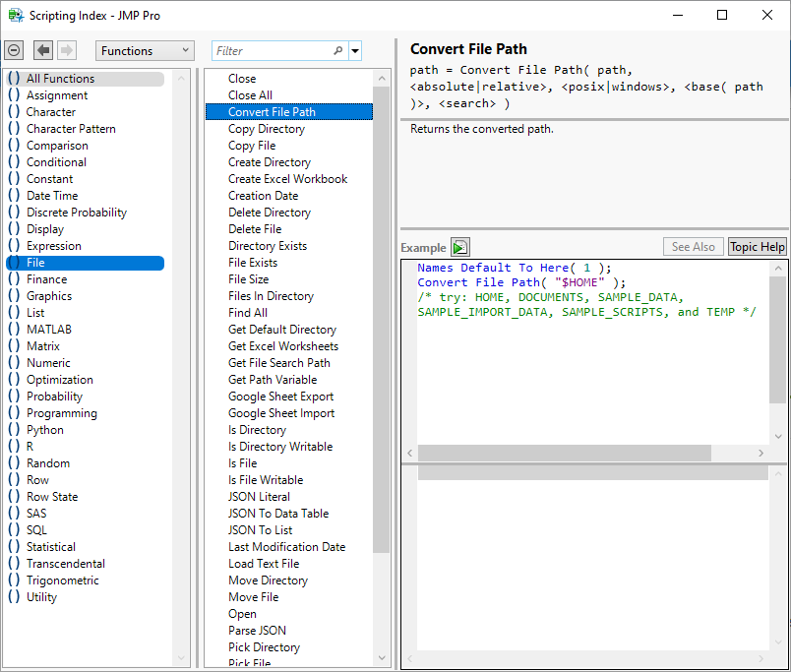The width and height of the screenshot is (791, 672).
Task: Click the collapse (minus) icon in toolbar
Action: coord(14,50)
